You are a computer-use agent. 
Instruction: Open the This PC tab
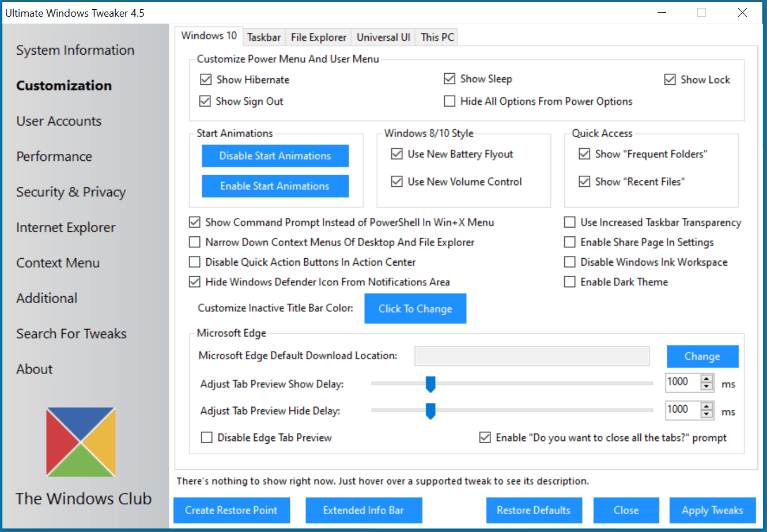pyautogui.click(x=437, y=37)
